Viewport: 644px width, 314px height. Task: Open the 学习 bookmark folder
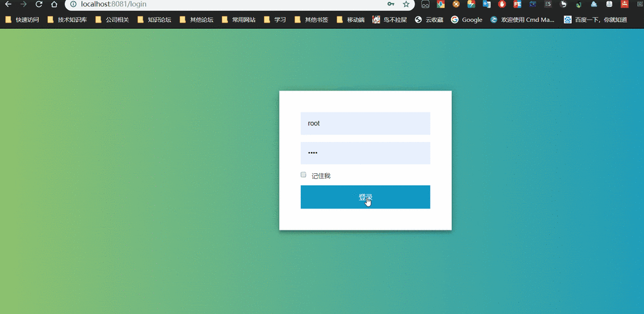[275, 20]
